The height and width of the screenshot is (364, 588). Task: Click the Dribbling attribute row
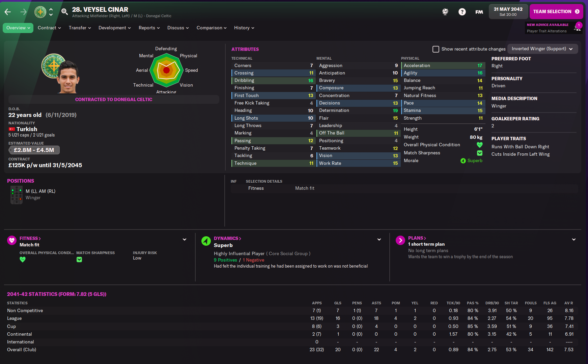tap(274, 81)
